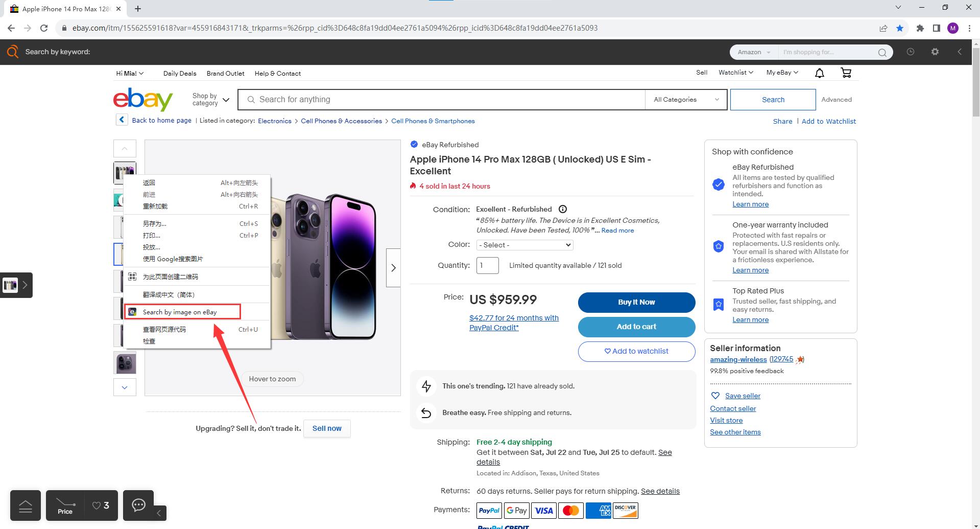The width and height of the screenshot is (980, 529).
Task: Open the extension settings gear icon
Action: [x=935, y=52]
